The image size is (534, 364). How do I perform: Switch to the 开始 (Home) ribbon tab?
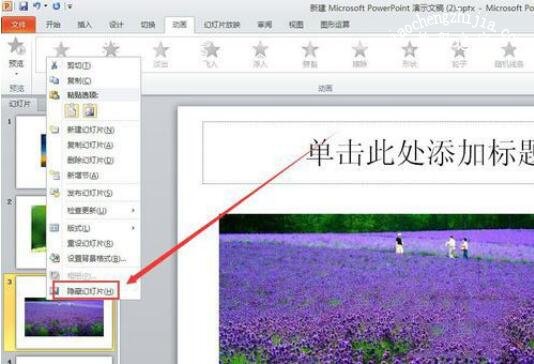[53, 25]
